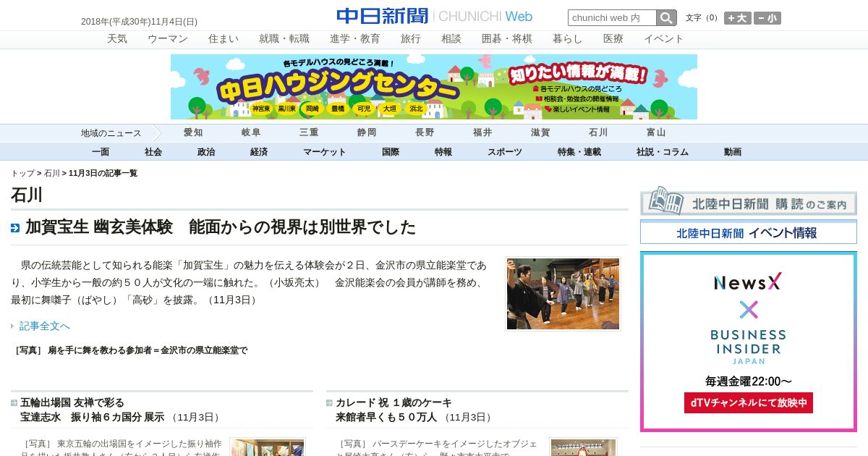Go to 社会 category

click(153, 152)
